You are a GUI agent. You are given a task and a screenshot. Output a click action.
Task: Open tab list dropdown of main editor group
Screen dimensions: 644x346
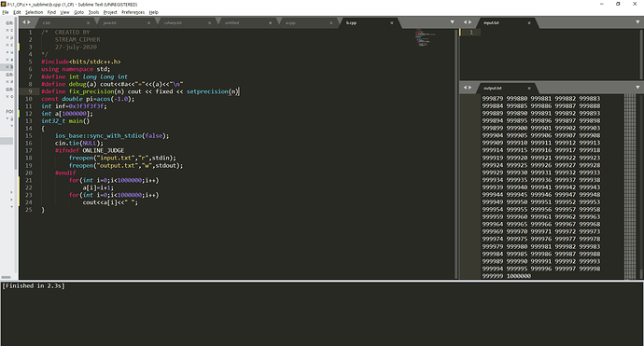452,22
